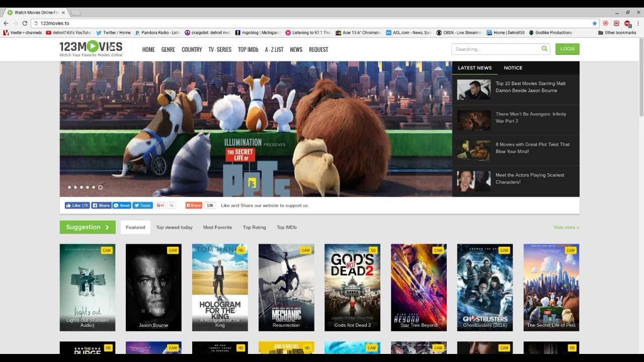Click the Facebook Share button
644x362 pixels.
point(101,205)
